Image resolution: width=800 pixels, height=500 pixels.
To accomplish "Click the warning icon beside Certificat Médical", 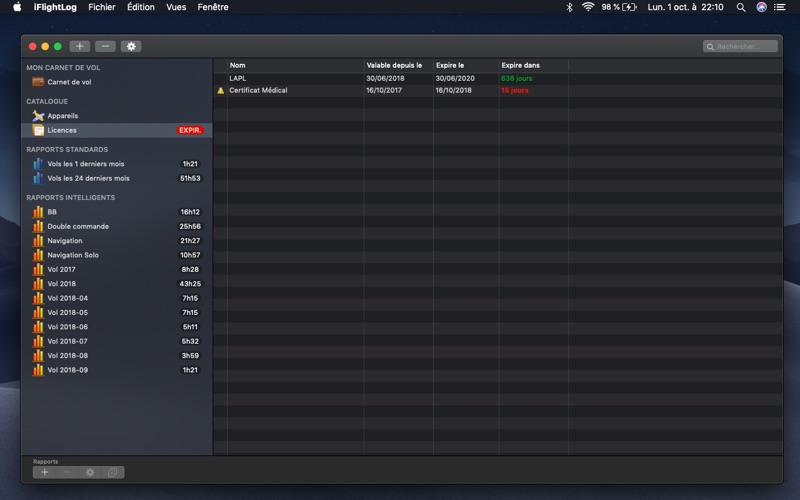I will click(220, 90).
